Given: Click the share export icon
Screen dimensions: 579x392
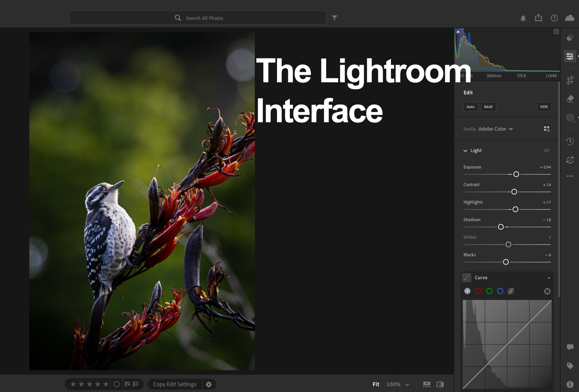Looking at the screenshot, I should pos(538,18).
